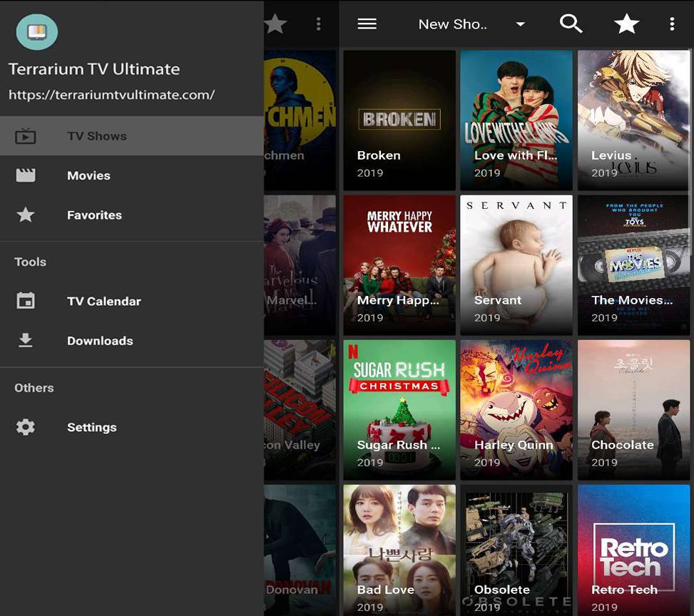Open the Servant show poster
The height and width of the screenshot is (616, 694).
click(x=516, y=265)
